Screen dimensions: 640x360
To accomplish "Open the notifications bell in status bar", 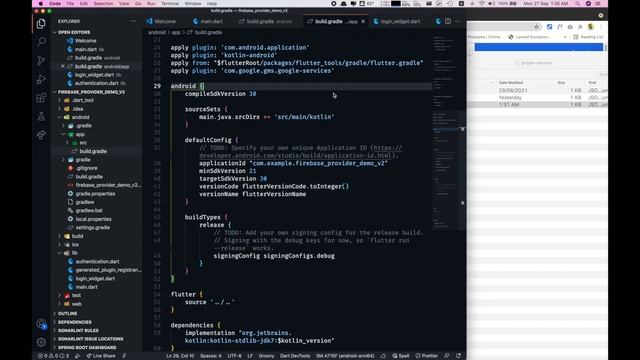I will 458,356.
